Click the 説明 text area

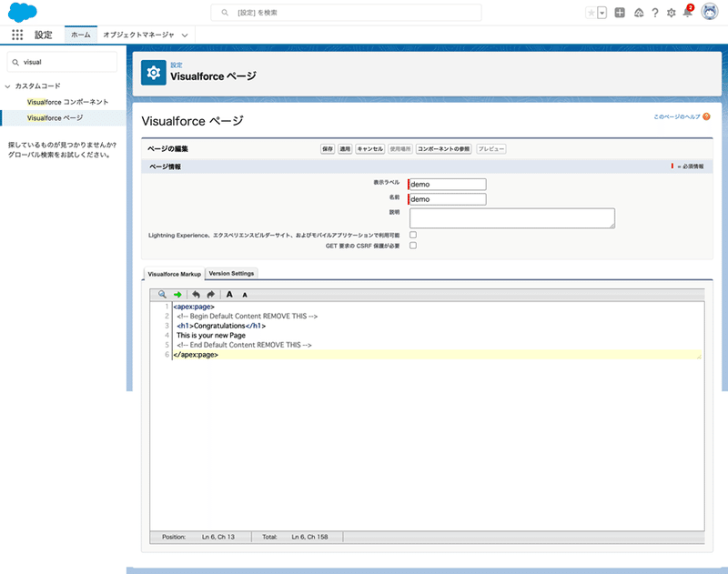512,218
